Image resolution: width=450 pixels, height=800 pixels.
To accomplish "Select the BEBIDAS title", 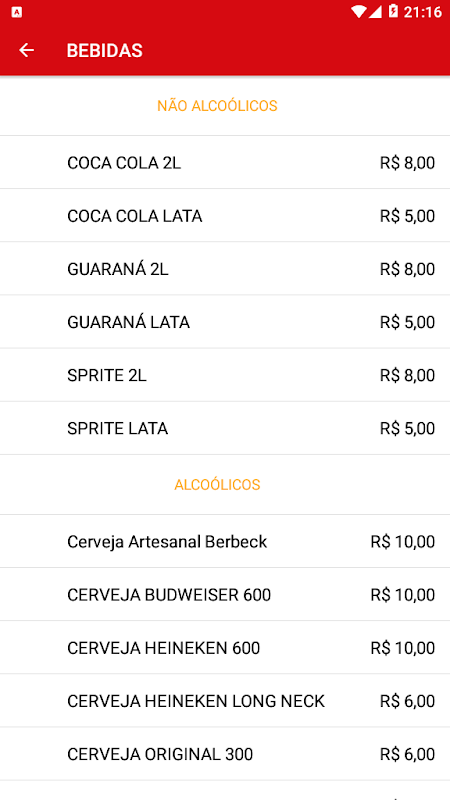I will tap(105, 51).
